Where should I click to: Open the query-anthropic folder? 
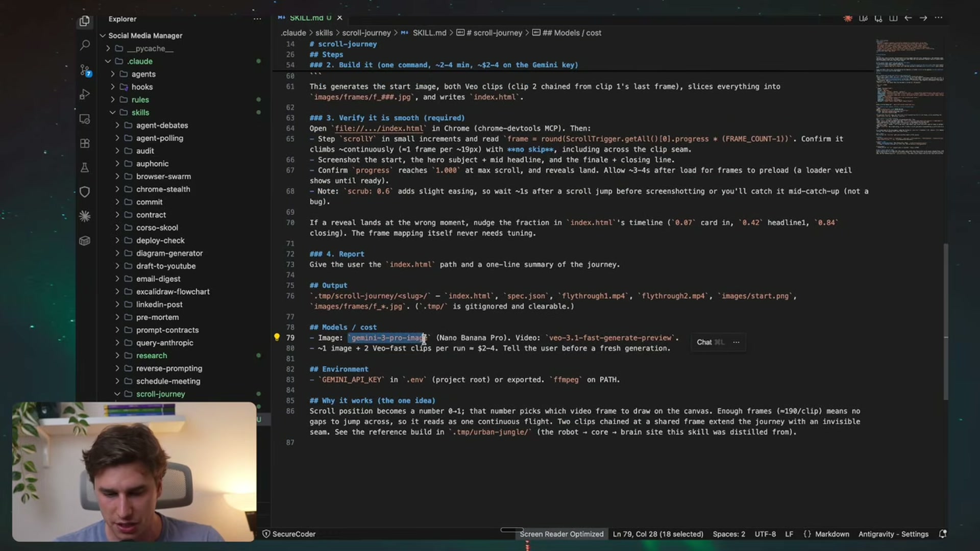(x=164, y=343)
